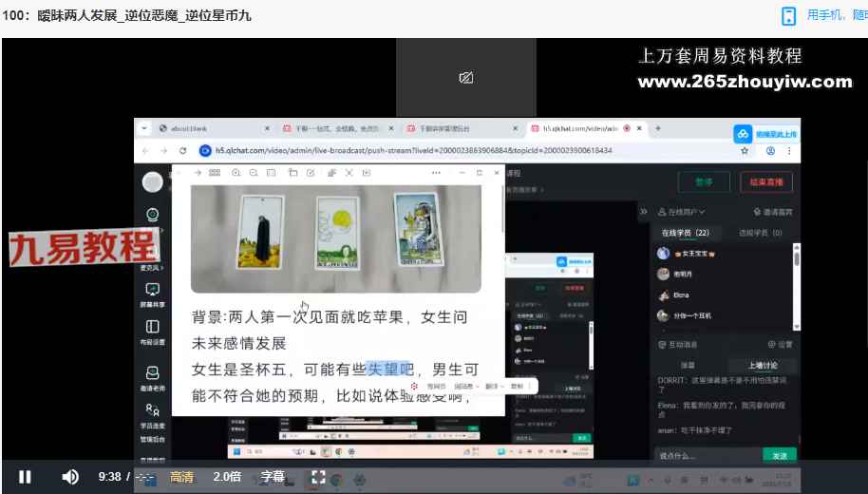Zoom in on the image viewer
The image size is (868, 494).
pyautogui.click(x=234, y=173)
